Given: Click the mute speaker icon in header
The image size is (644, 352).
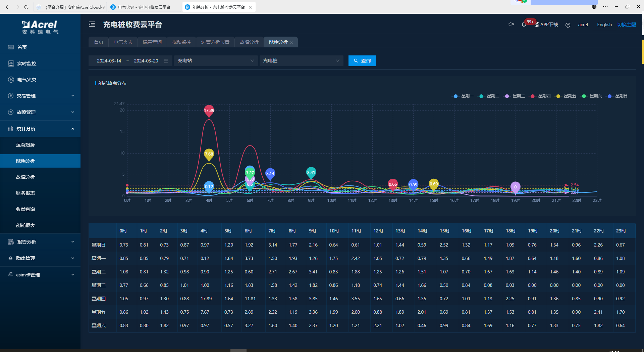Looking at the screenshot, I should 511,24.
